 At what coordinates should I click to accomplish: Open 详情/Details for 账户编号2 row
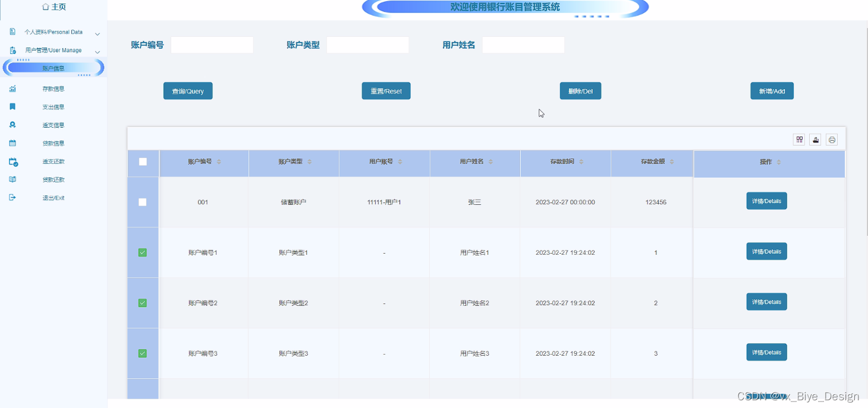[x=767, y=302]
